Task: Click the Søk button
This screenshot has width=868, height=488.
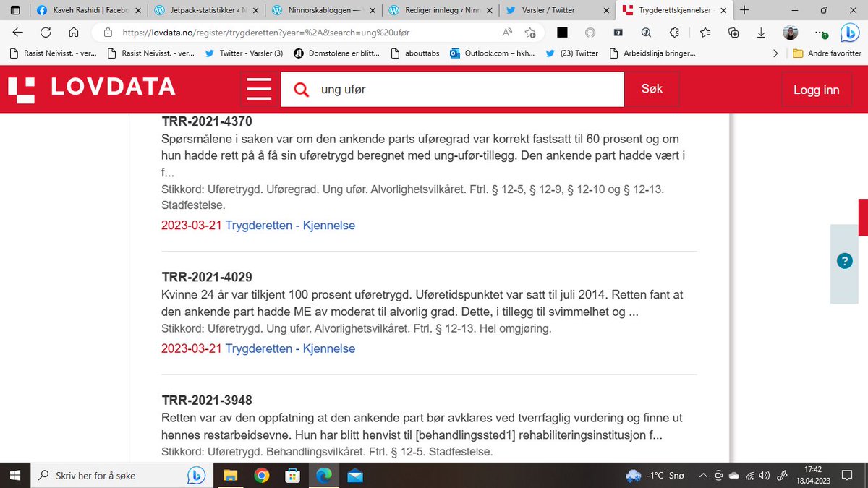Action: pos(652,88)
